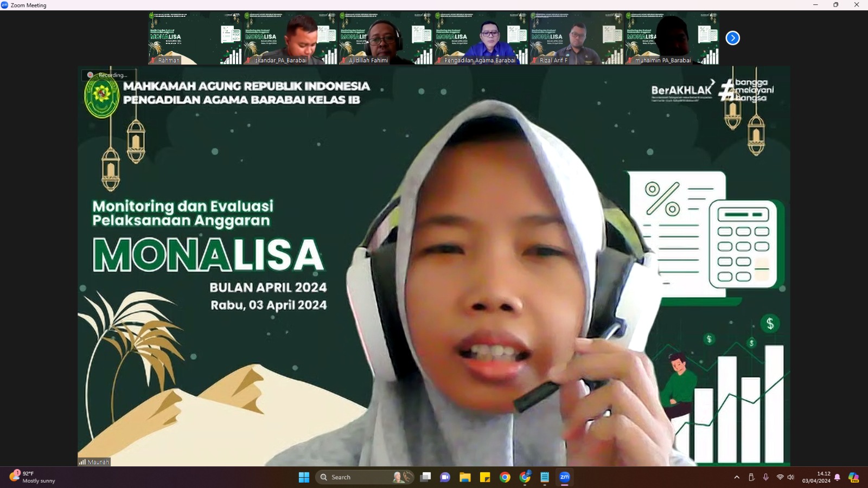This screenshot has width=868, height=488.
Task: Select Iskandar_PA_Barabai participant thumbnail
Action: tap(290, 38)
